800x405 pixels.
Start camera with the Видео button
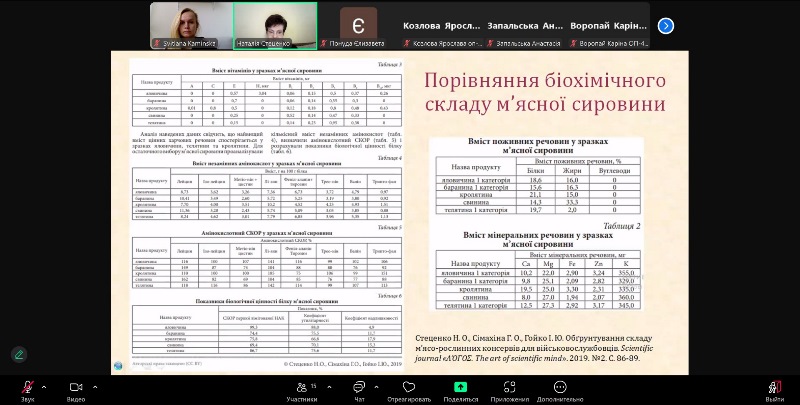(x=76, y=391)
